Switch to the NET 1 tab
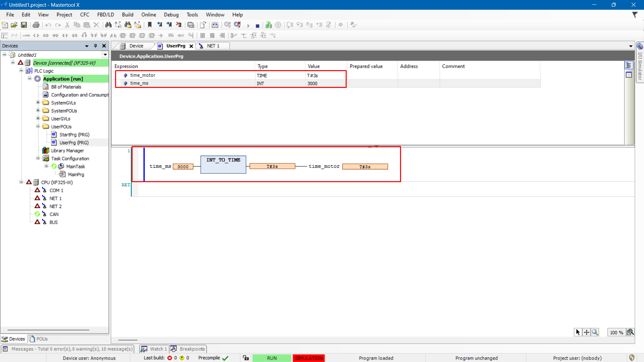The image size is (644, 362). point(213,46)
